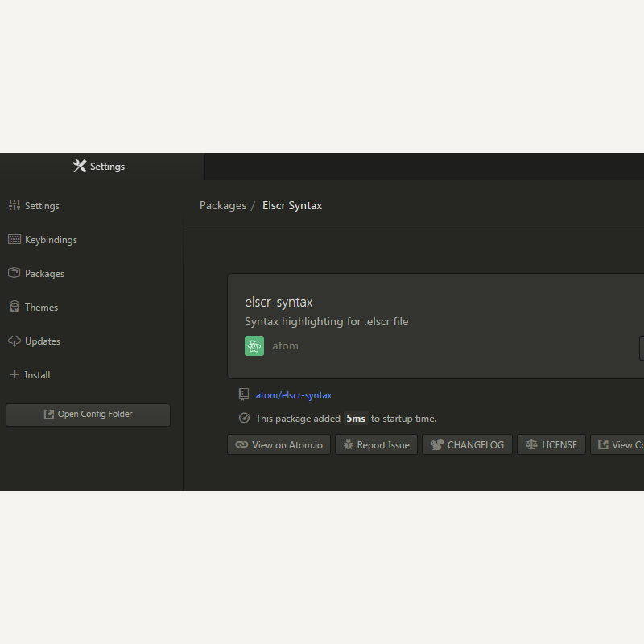Open Keybindings via the keyboard icon
The width and height of the screenshot is (644, 644).
coord(14,239)
